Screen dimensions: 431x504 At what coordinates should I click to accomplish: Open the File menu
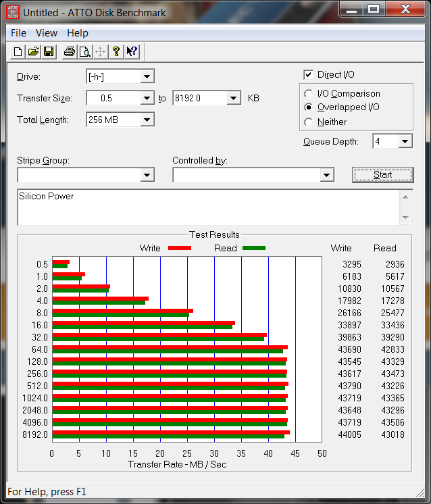[18, 32]
